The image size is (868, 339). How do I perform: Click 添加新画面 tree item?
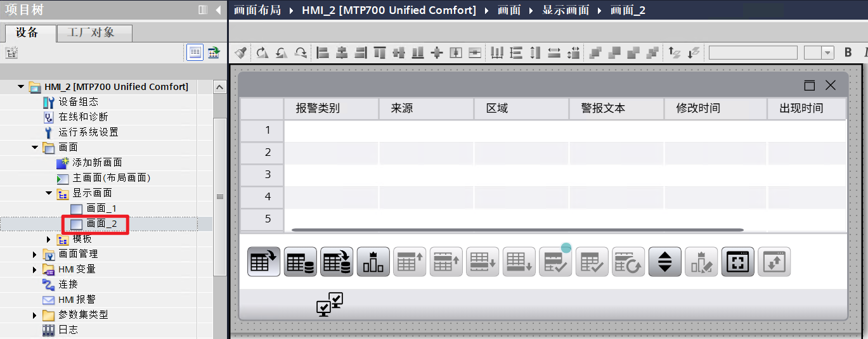click(97, 162)
